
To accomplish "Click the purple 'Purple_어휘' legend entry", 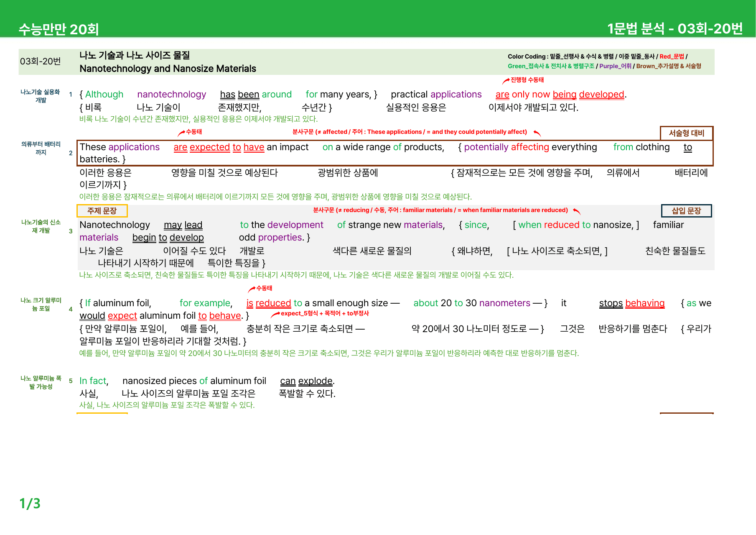I will [615, 66].
